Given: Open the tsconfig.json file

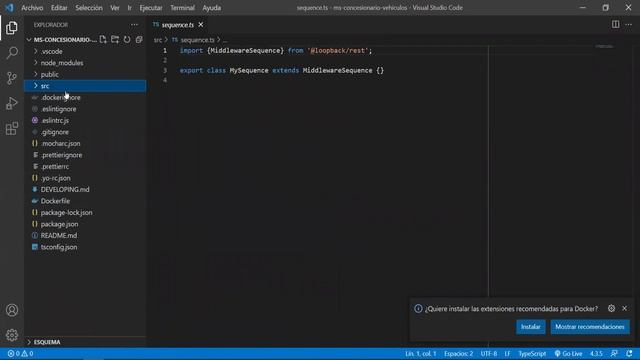Looking at the screenshot, I should tap(85, 247).
